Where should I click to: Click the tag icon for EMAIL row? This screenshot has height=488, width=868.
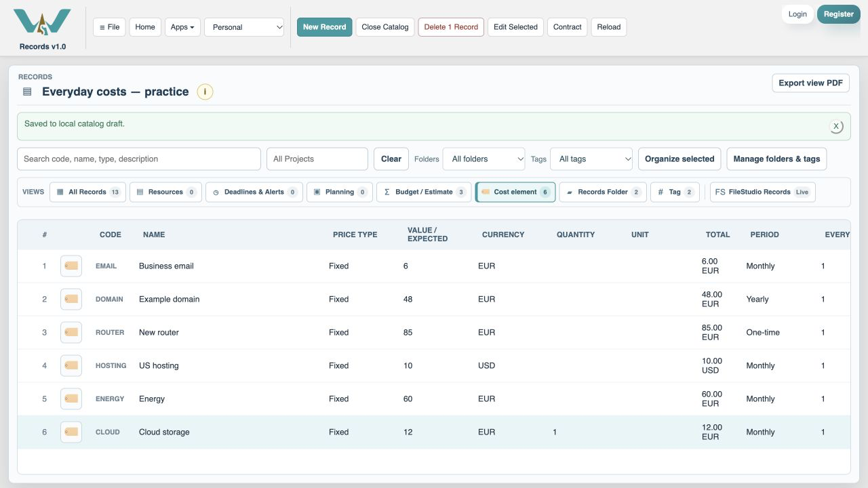tap(71, 266)
